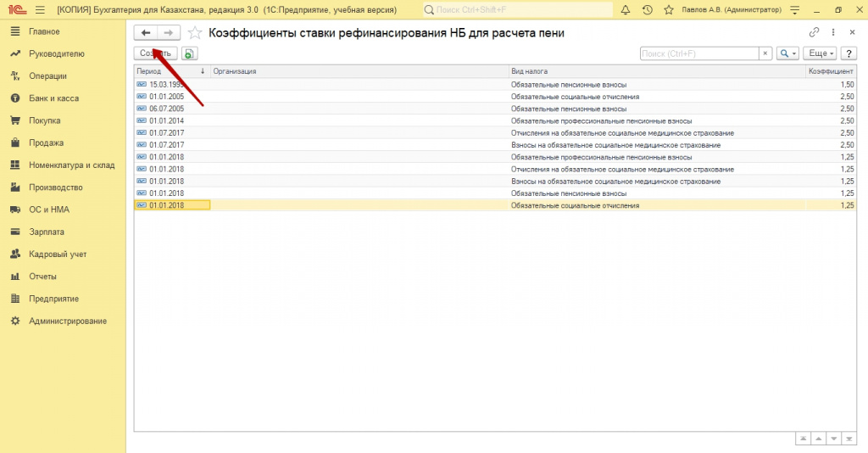
Task: Select row dated 15.03.199x
Action: (x=495, y=85)
